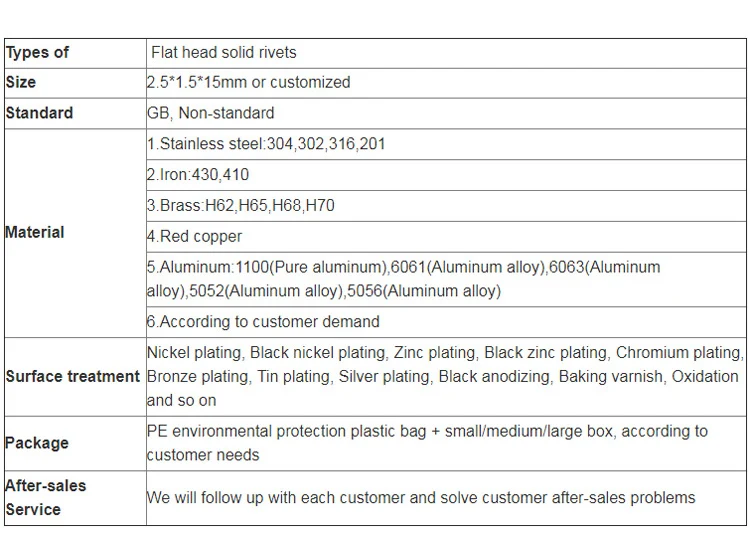Select "According to customer demand" row
Viewport: 750px width, 556px height.
[x=263, y=322]
